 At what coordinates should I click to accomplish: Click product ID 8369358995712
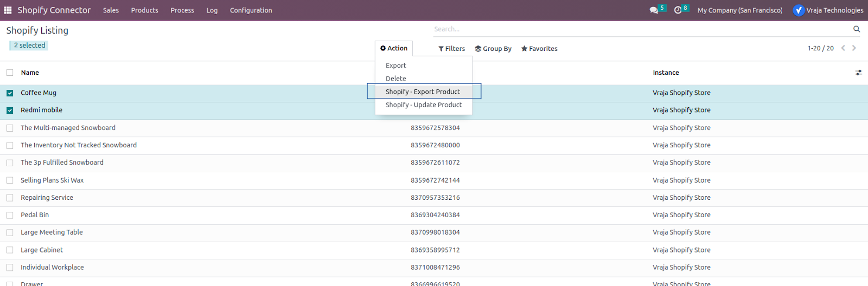(x=435, y=250)
